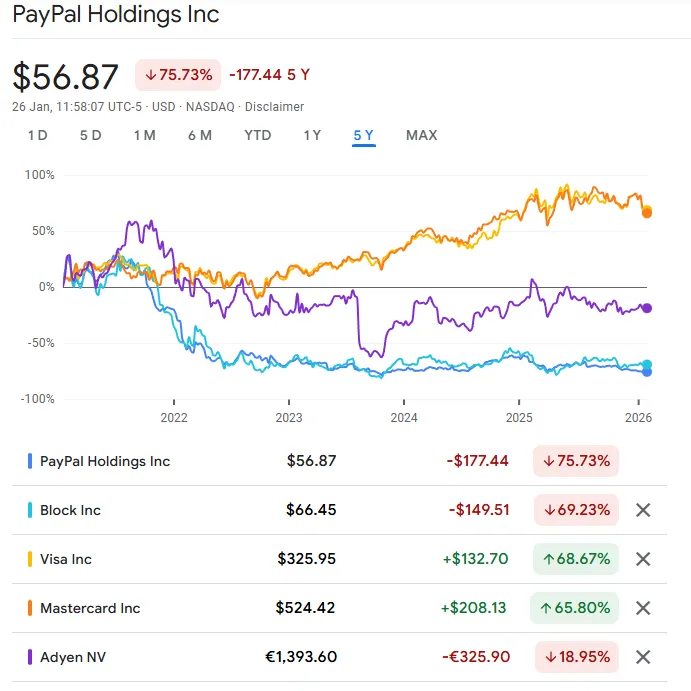Click the purple Adyen endpoint dot on chart
The image size is (691, 691).
coord(647,308)
